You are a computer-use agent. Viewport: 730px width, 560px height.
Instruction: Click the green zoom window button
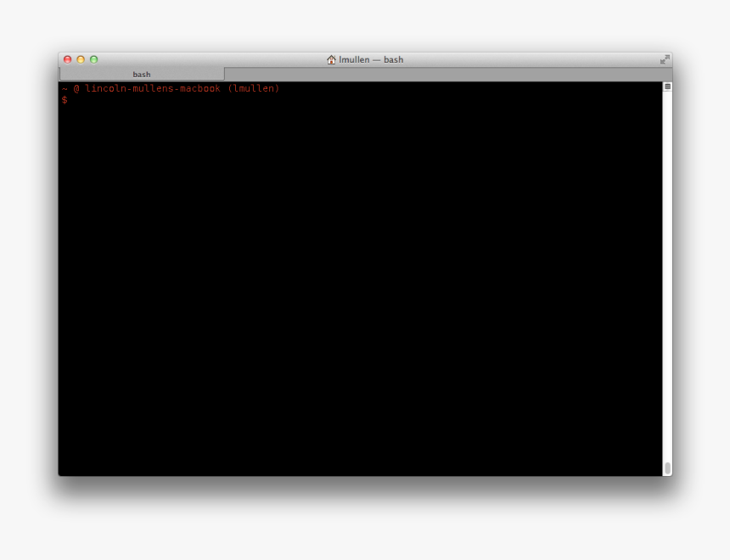pos(93,59)
